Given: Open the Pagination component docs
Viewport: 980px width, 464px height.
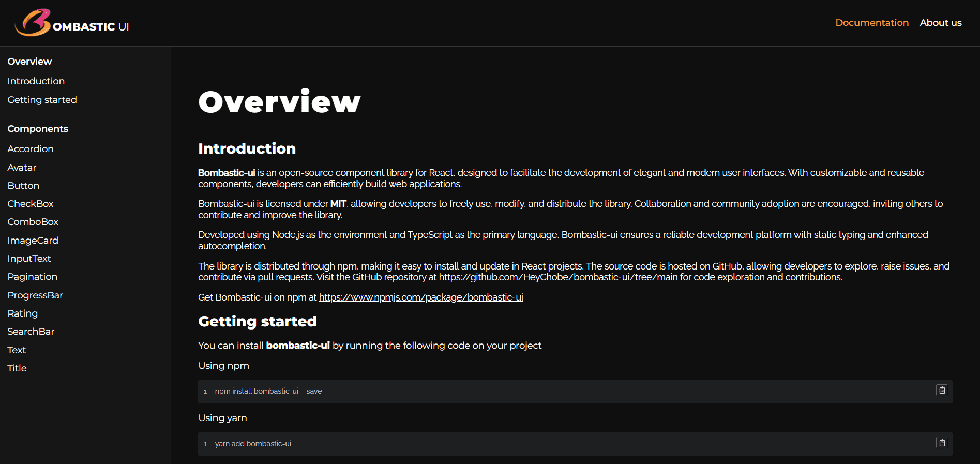Looking at the screenshot, I should [32, 276].
